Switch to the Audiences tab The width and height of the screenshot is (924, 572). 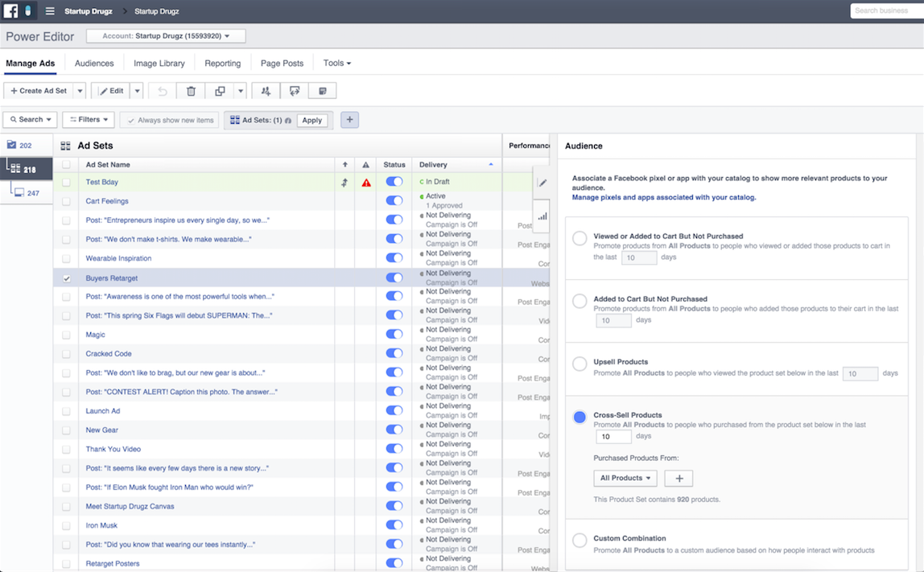pos(94,63)
